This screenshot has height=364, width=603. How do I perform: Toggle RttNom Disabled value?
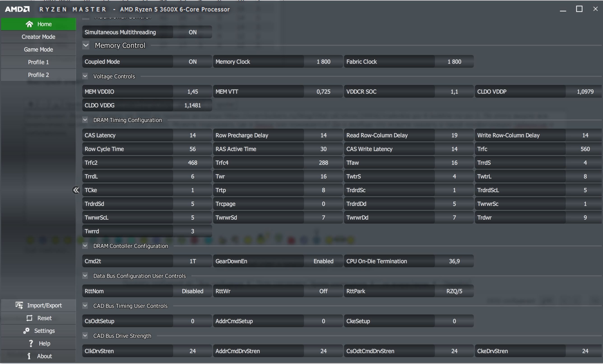coord(192,291)
